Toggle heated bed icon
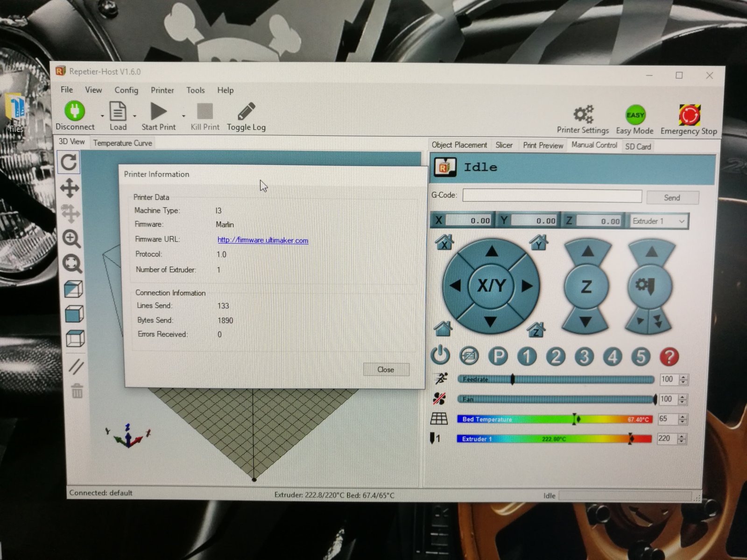 [439, 419]
